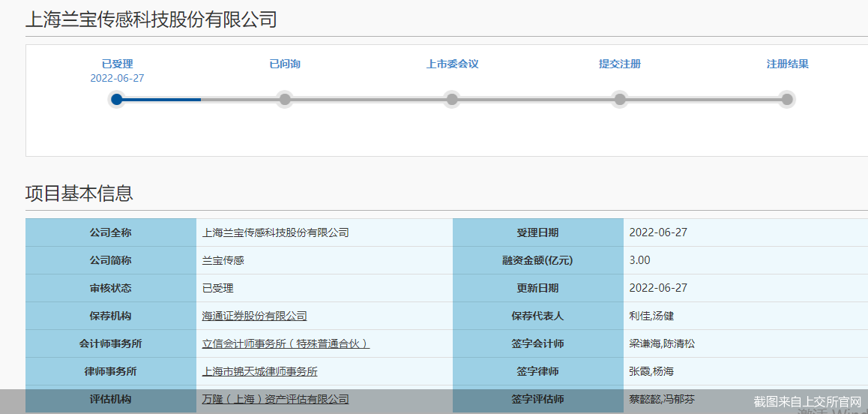Viewport: 868px width, 414px height.
Task: View the 注册结果 step label
Action: [x=787, y=64]
